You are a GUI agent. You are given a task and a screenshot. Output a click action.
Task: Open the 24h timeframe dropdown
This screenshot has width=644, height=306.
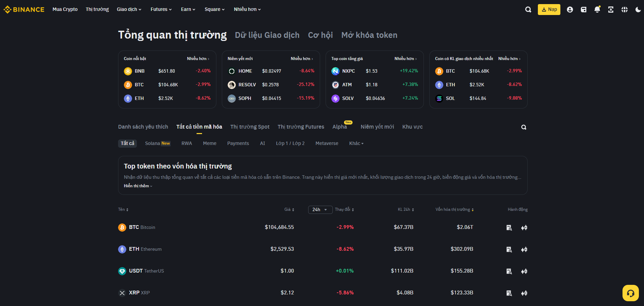coord(320,210)
